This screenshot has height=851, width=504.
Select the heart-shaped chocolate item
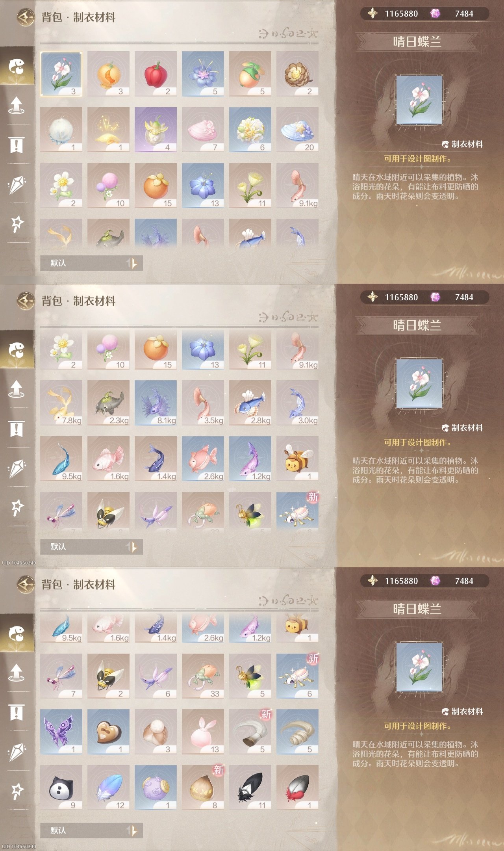pyautogui.click(x=108, y=732)
